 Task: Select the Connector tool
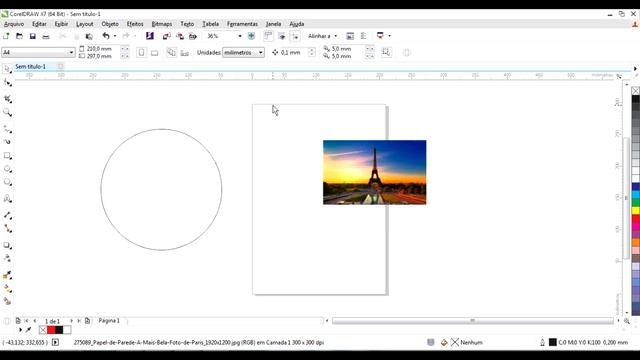click(x=7, y=229)
